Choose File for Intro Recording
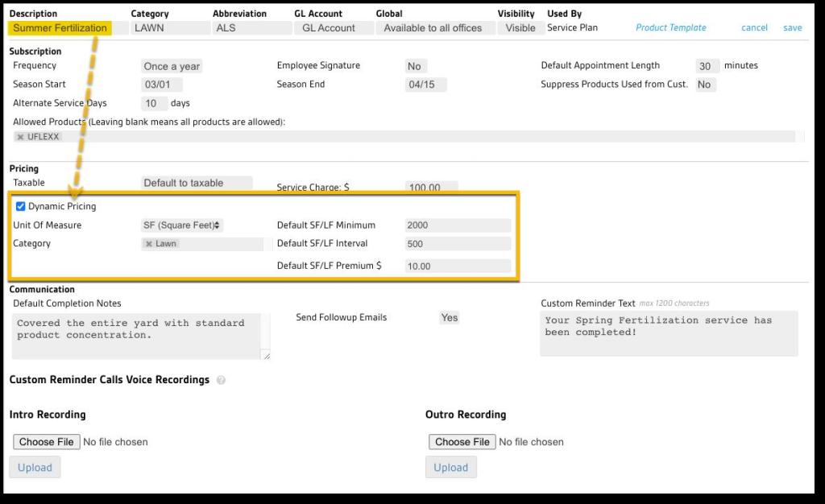 pos(47,442)
